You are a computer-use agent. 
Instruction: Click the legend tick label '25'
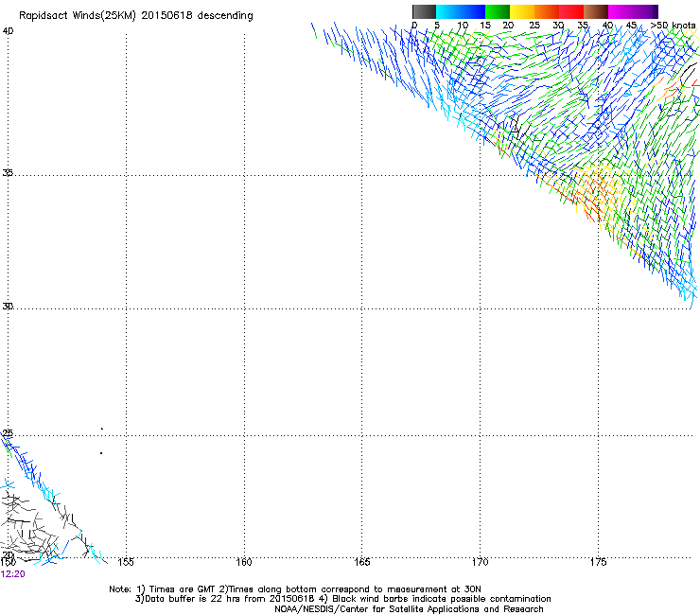[x=534, y=26]
